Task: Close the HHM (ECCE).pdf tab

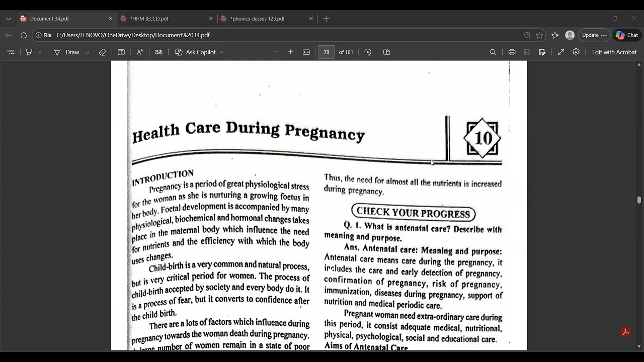Action: [211, 19]
